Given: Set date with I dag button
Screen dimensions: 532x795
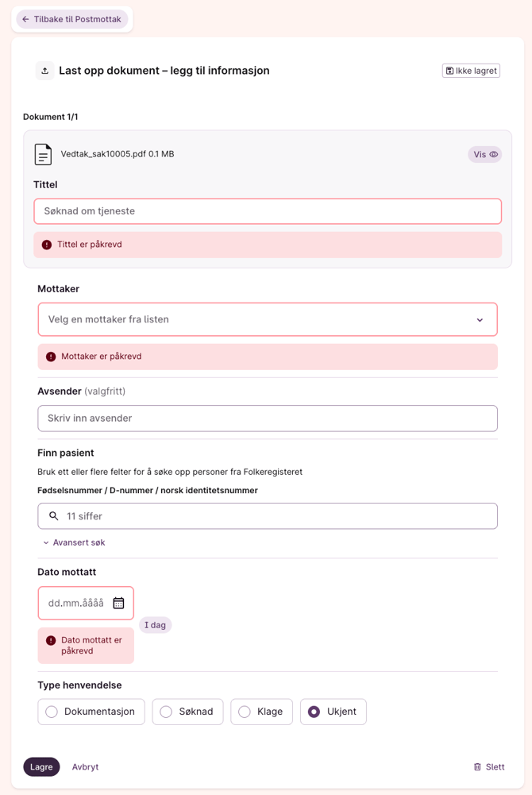Looking at the screenshot, I should 156,625.
